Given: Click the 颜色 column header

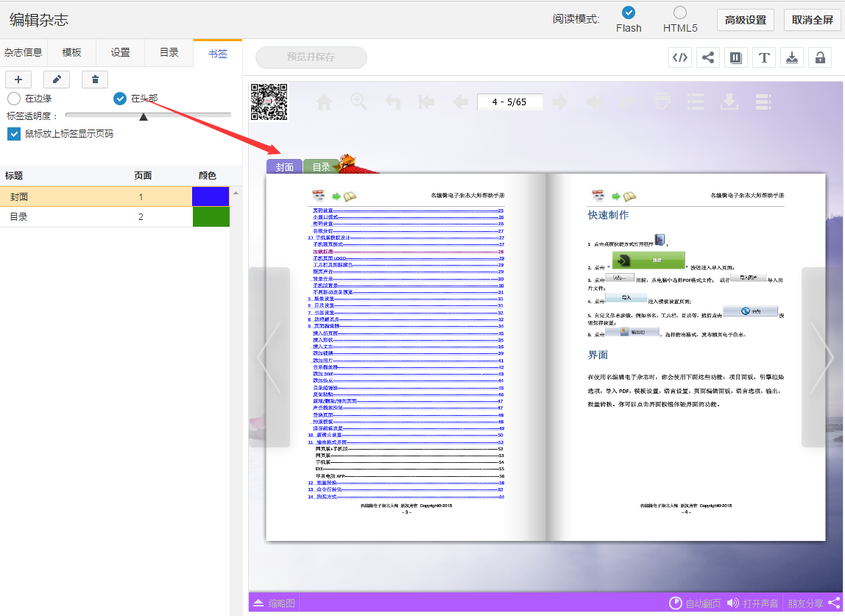Looking at the screenshot, I should point(208,176).
